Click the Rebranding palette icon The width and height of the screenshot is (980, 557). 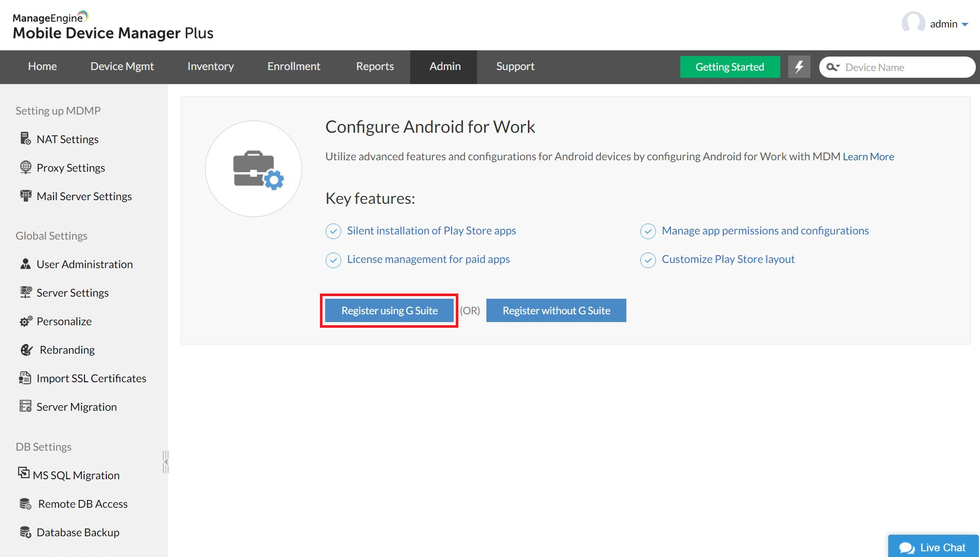26,350
